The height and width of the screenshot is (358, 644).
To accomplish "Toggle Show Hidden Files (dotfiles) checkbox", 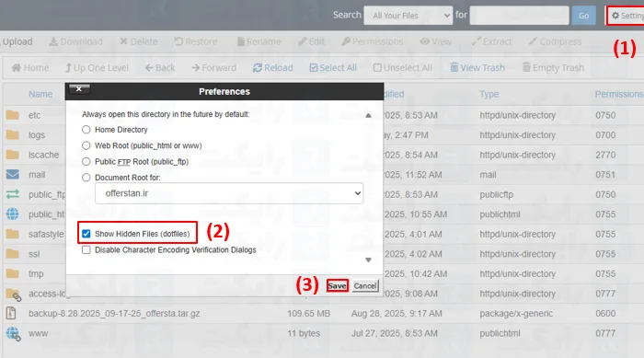I will click(x=86, y=234).
